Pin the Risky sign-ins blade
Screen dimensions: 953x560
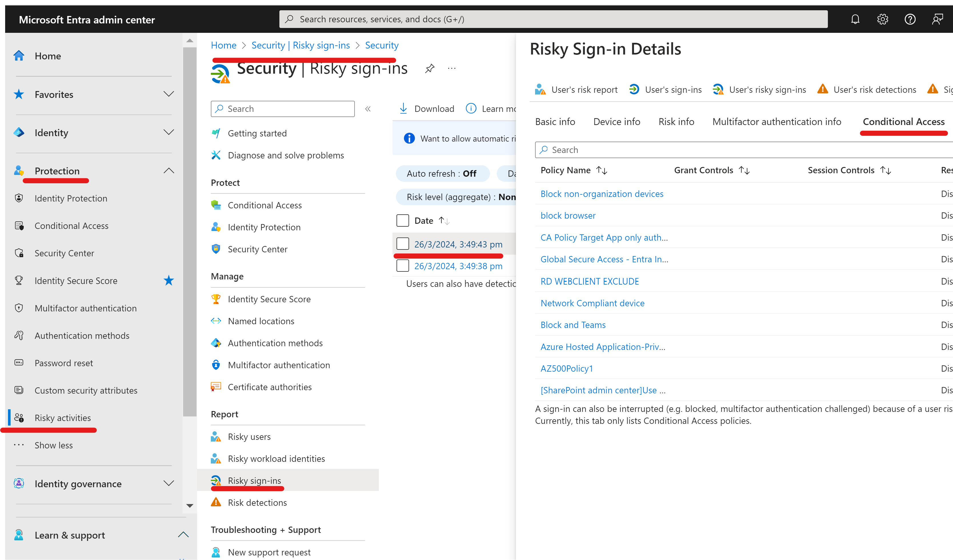(x=430, y=69)
